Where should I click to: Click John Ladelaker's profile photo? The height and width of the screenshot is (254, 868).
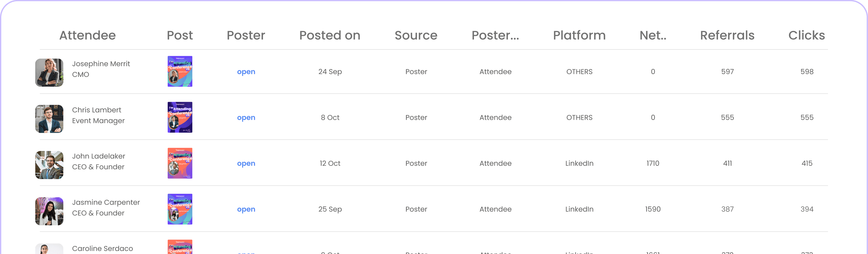[49, 165]
